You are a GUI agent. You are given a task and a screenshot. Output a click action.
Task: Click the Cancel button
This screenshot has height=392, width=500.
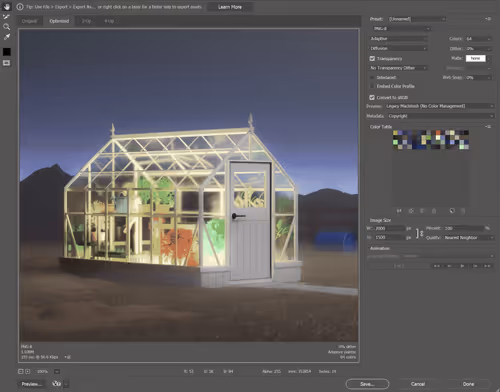pos(418,384)
